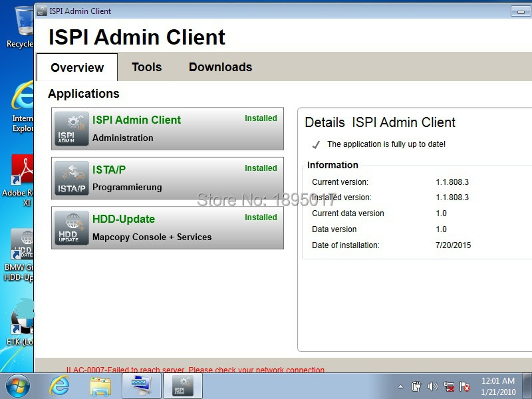The image size is (532, 399).
Task: Select the BMW HDD-Update desktop shortcut
Action: (19, 255)
